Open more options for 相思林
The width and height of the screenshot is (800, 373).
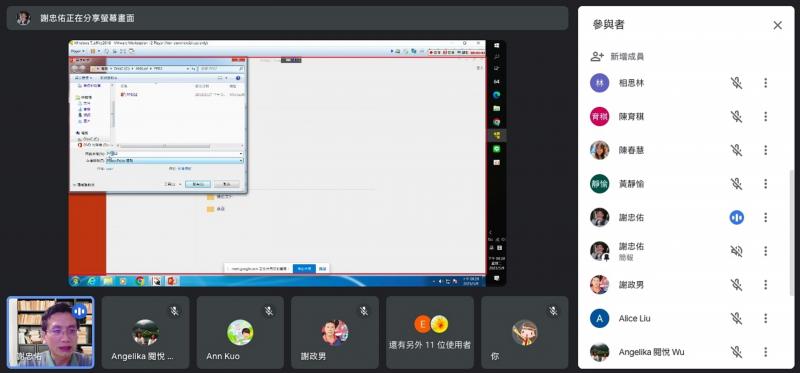(765, 83)
